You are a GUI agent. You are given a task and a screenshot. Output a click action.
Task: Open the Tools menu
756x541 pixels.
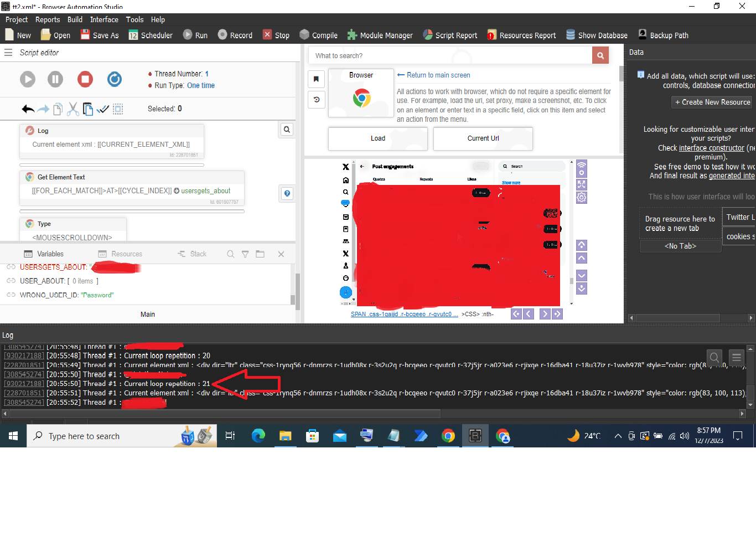coord(134,19)
